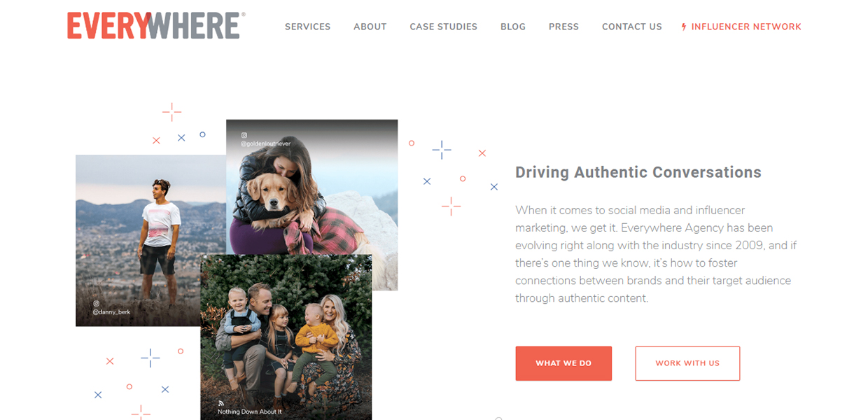Click the Nothing Down About It caption

click(x=249, y=412)
